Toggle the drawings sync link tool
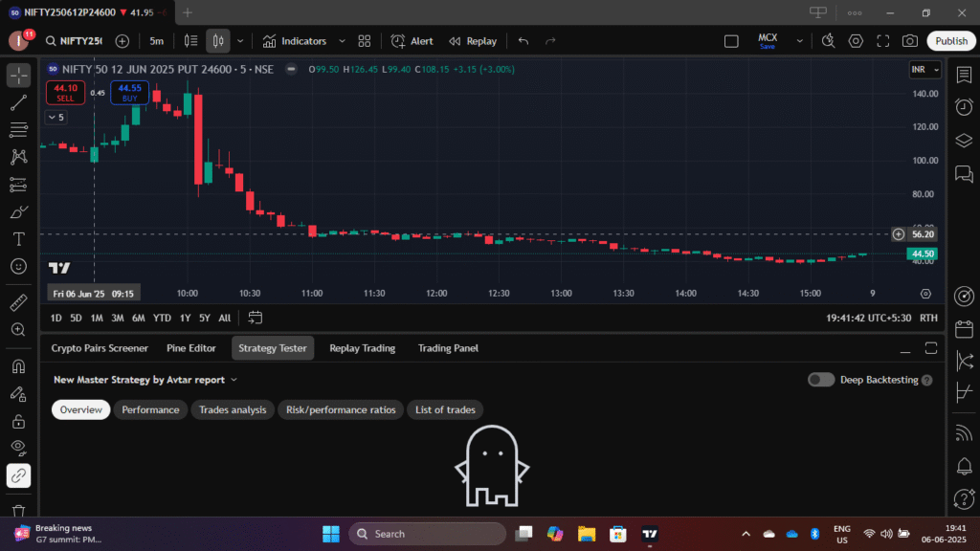This screenshot has width=980, height=551. 19,476
